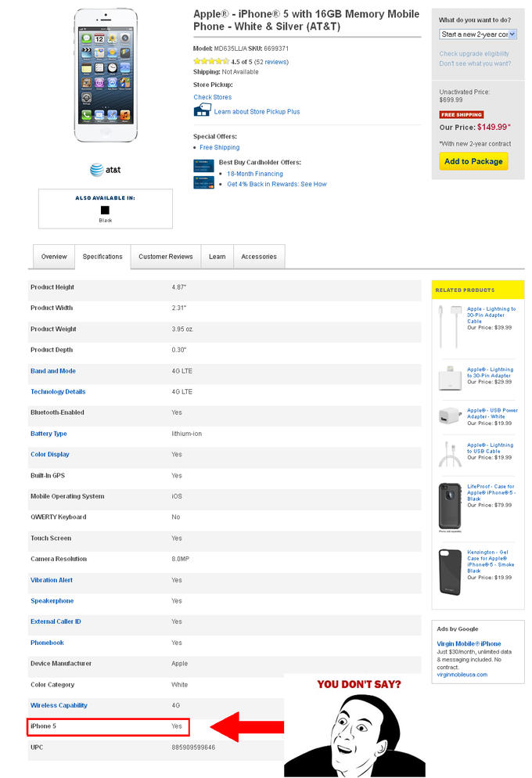Click the lower Best Buy credit card icon

tap(203, 182)
